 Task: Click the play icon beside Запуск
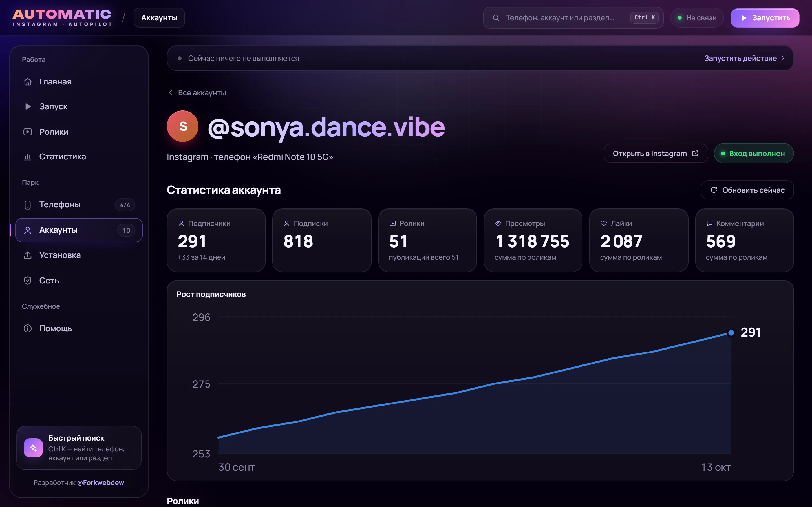[x=28, y=106]
